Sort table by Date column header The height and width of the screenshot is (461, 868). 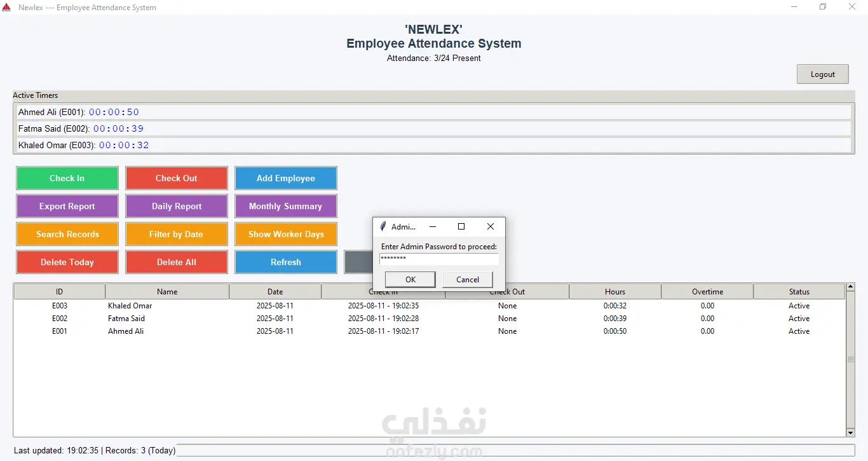tap(275, 292)
